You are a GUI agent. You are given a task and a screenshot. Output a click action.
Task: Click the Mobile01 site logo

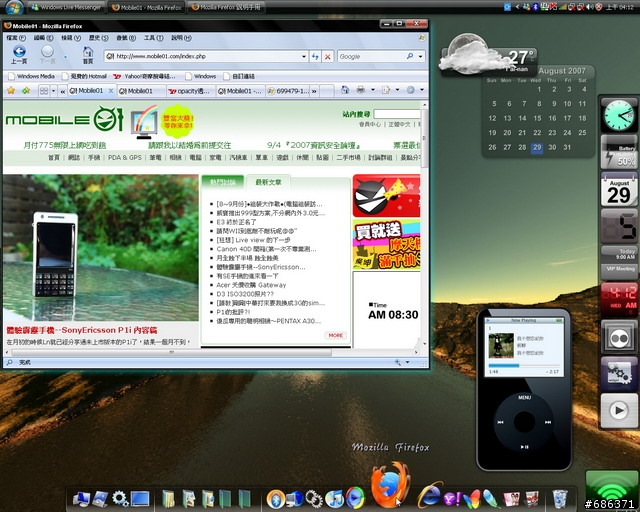click(64, 119)
